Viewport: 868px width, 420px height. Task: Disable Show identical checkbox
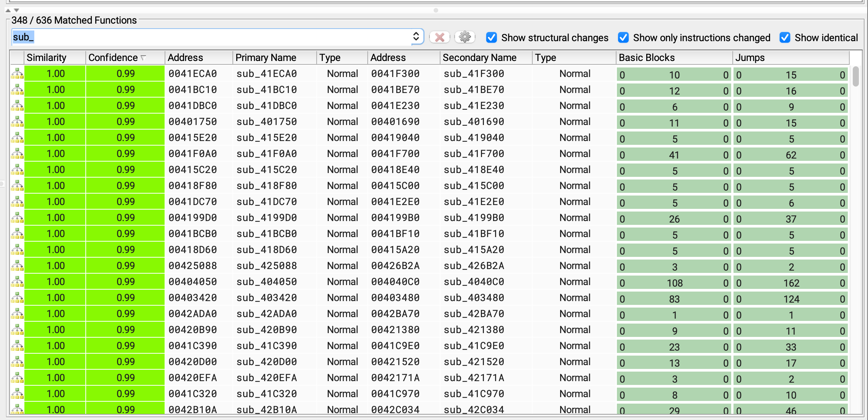[x=785, y=37]
